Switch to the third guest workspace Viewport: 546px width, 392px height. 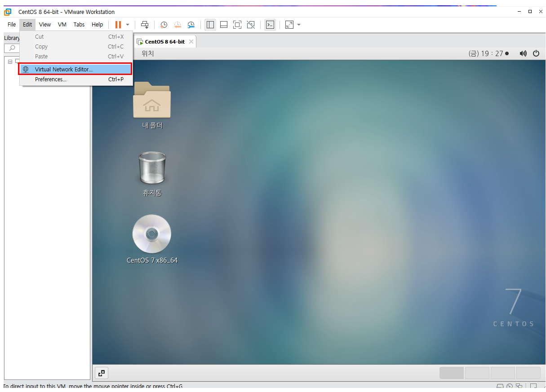click(x=502, y=373)
